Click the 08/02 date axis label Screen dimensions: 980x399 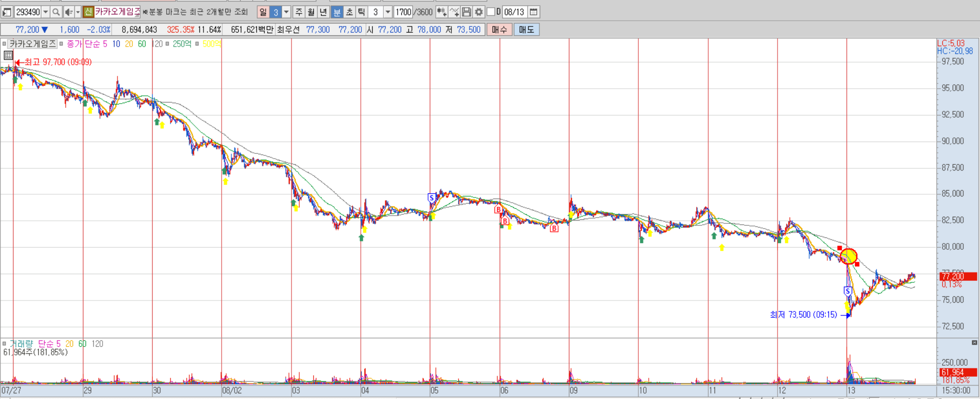(231, 391)
